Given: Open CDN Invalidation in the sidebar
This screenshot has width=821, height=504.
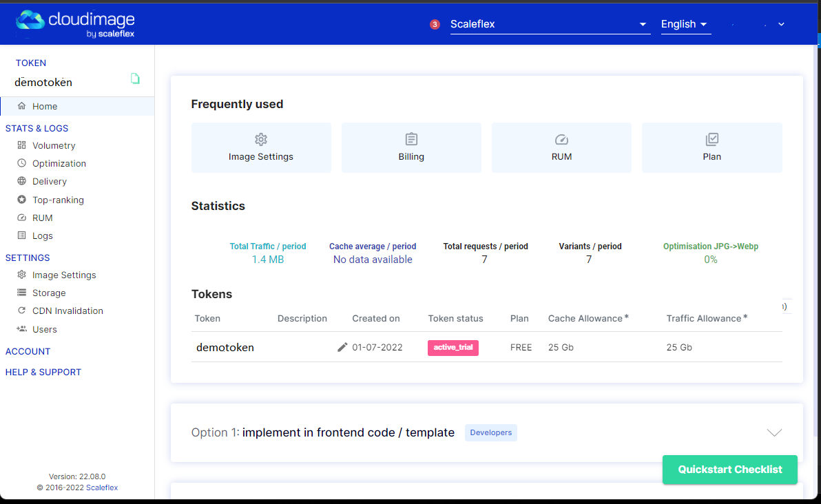Looking at the screenshot, I should (x=67, y=311).
